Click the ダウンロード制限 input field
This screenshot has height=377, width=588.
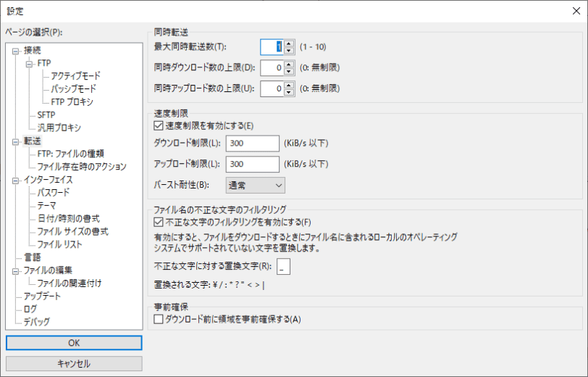coord(253,144)
